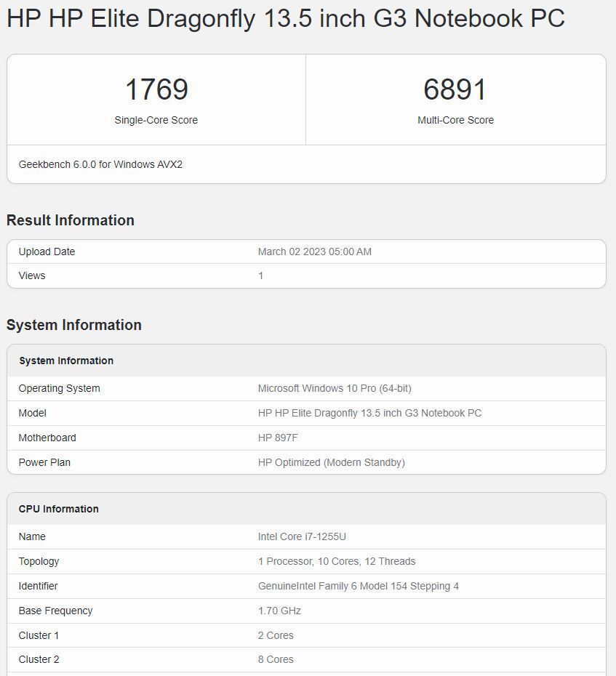This screenshot has height=676, width=616.
Task: Click the Cluster 2 cores row
Action: point(39,659)
